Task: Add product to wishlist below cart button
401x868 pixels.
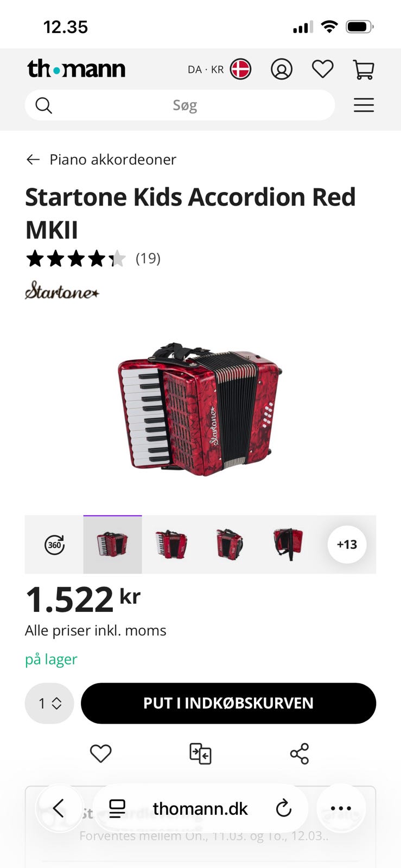Action: [x=100, y=753]
